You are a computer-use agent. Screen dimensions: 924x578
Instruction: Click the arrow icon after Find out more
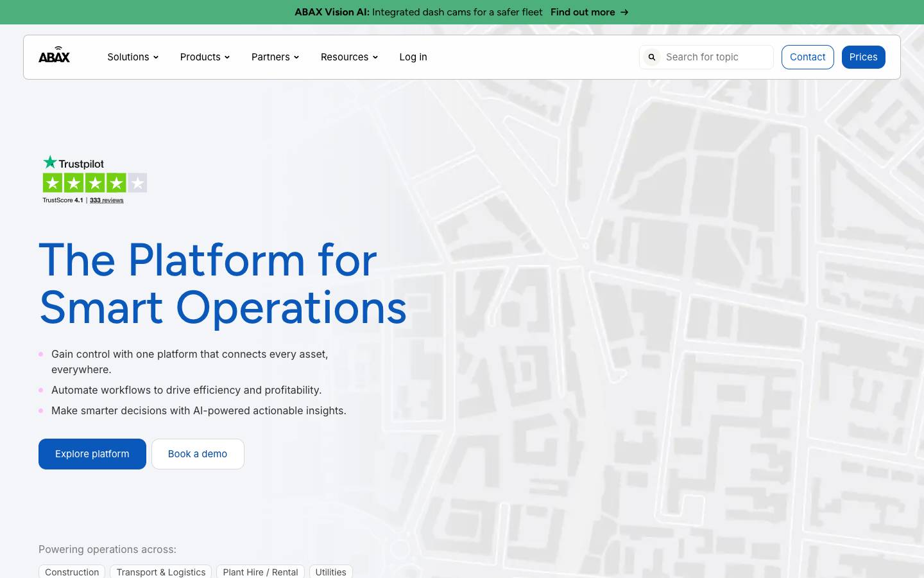(624, 12)
